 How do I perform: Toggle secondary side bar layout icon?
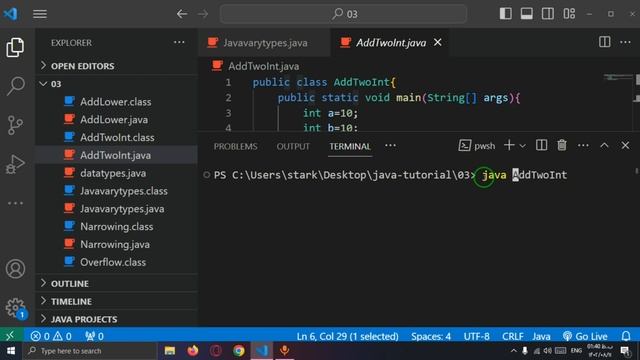click(x=548, y=13)
